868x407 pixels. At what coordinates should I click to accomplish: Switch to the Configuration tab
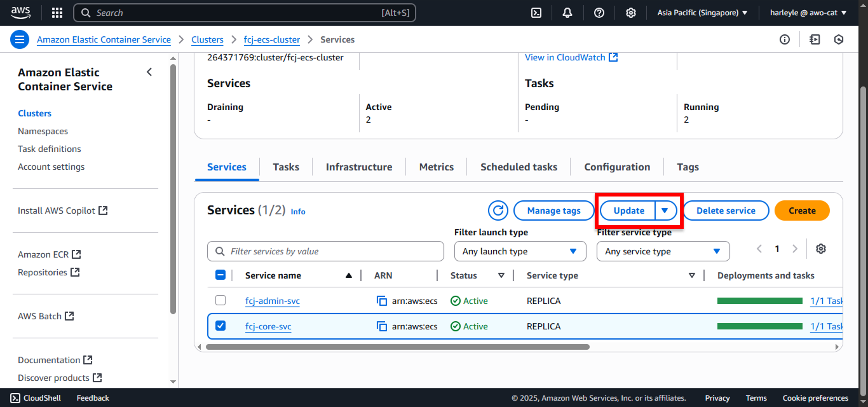pos(617,167)
